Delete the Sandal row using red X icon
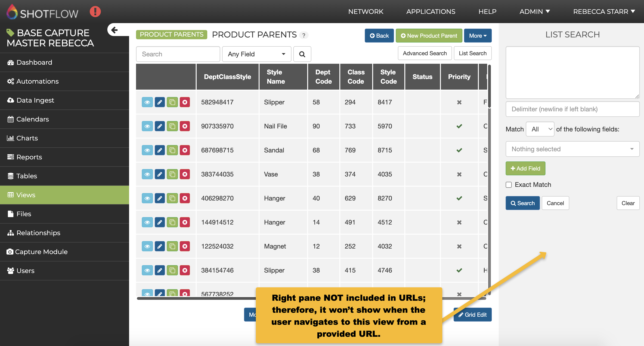The height and width of the screenshot is (346, 644). (185, 150)
